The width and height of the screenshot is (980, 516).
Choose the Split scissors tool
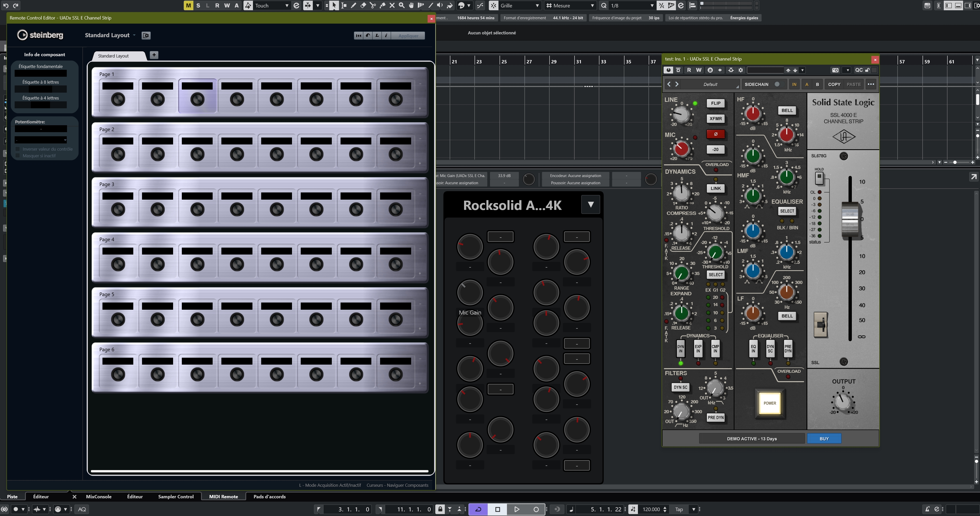(x=373, y=5)
